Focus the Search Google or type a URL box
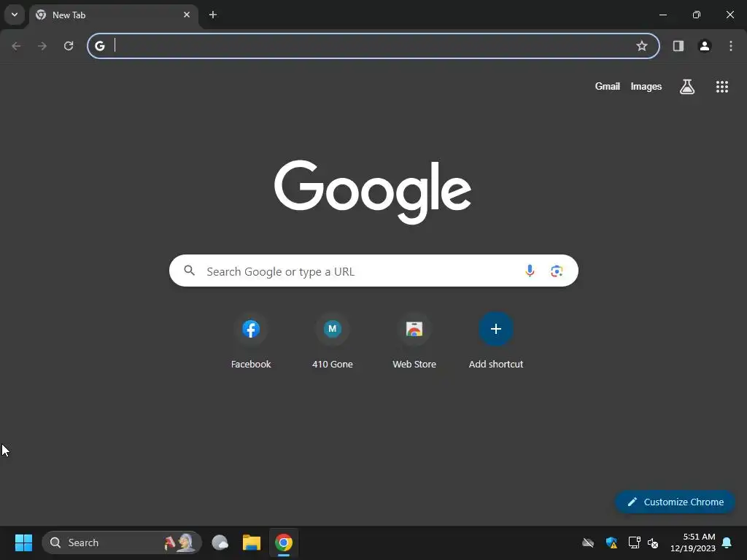This screenshot has height=560, width=747. tap(373, 271)
